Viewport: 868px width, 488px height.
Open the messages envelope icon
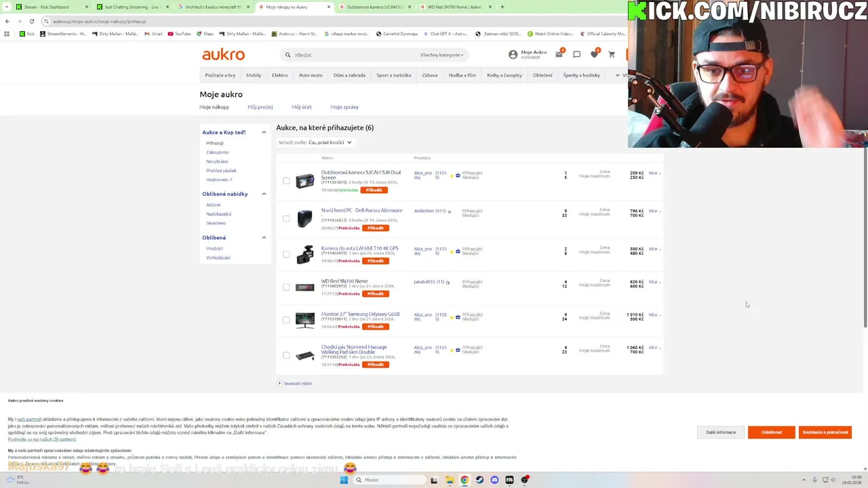point(559,54)
